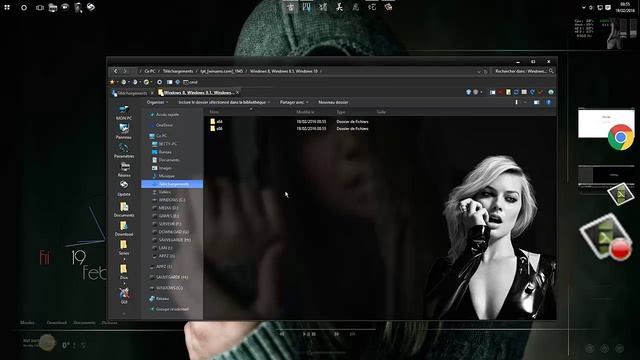Open the Panneau shortcut icon
Screen dimensions: 640x360
tap(124, 131)
